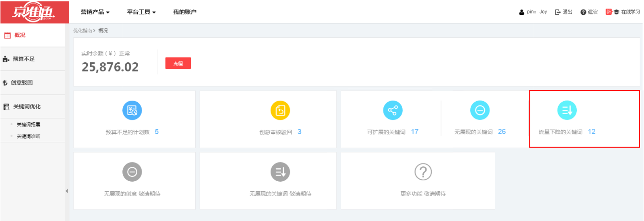Open 关键词拓展 sub-item in sidebar

28,124
